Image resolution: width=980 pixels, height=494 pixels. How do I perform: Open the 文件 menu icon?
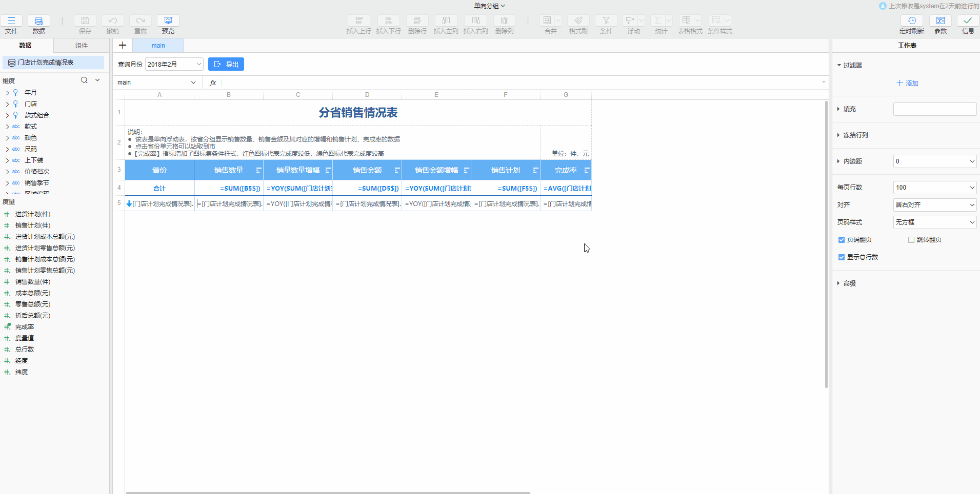11,21
